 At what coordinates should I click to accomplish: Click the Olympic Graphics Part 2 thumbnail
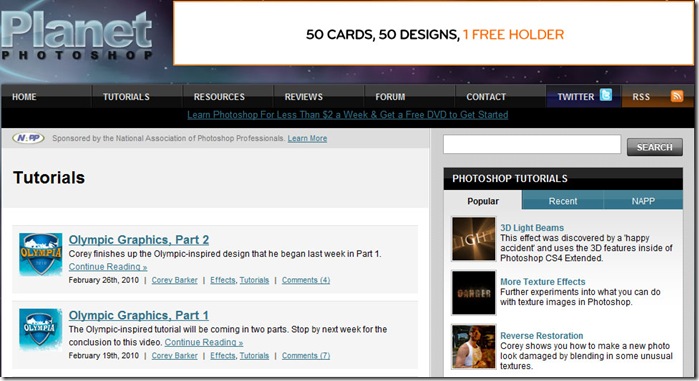pos(41,254)
